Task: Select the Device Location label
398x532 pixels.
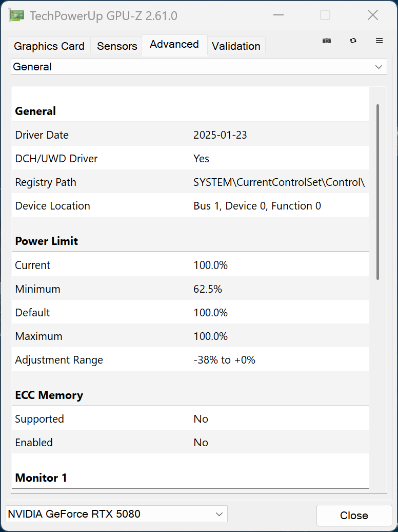Action: coord(52,206)
